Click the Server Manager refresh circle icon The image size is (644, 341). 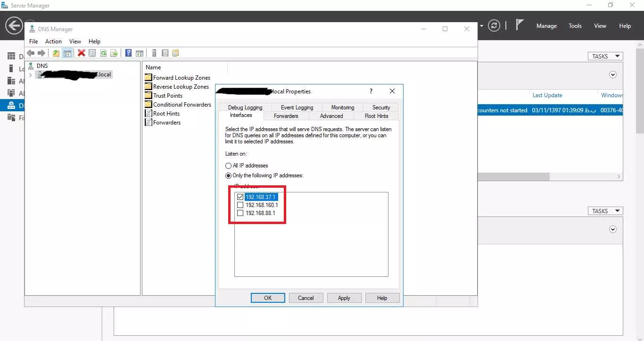coord(494,25)
